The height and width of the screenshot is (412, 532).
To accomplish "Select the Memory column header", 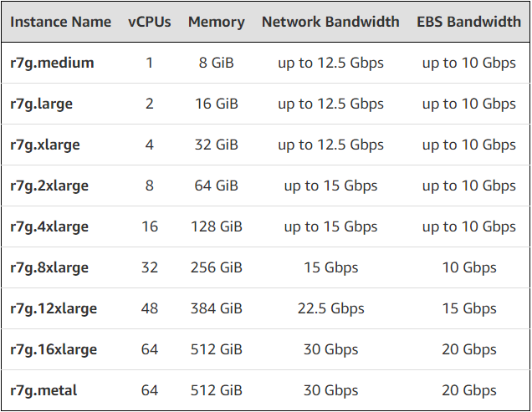I will (x=216, y=22).
